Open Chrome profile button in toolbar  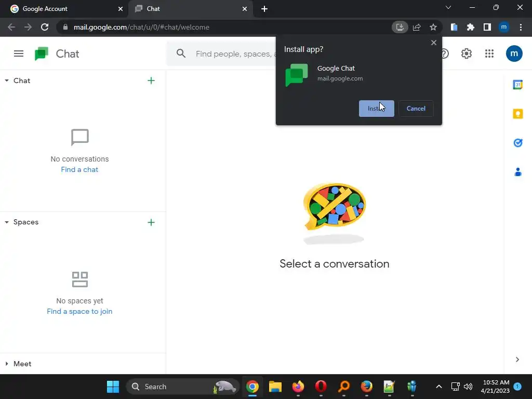click(x=503, y=27)
